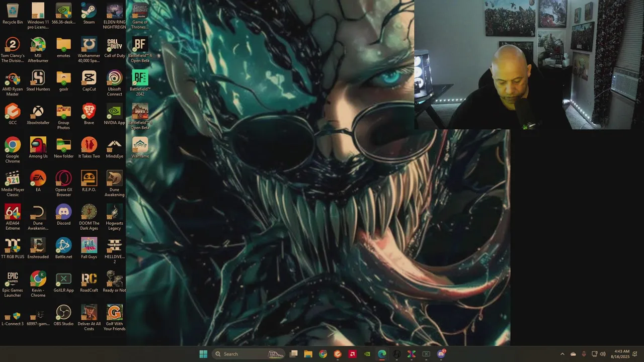Launch Fall Guys shortcut
The height and width of the screenshot is (362, 644).
click(x=89, y=249)
